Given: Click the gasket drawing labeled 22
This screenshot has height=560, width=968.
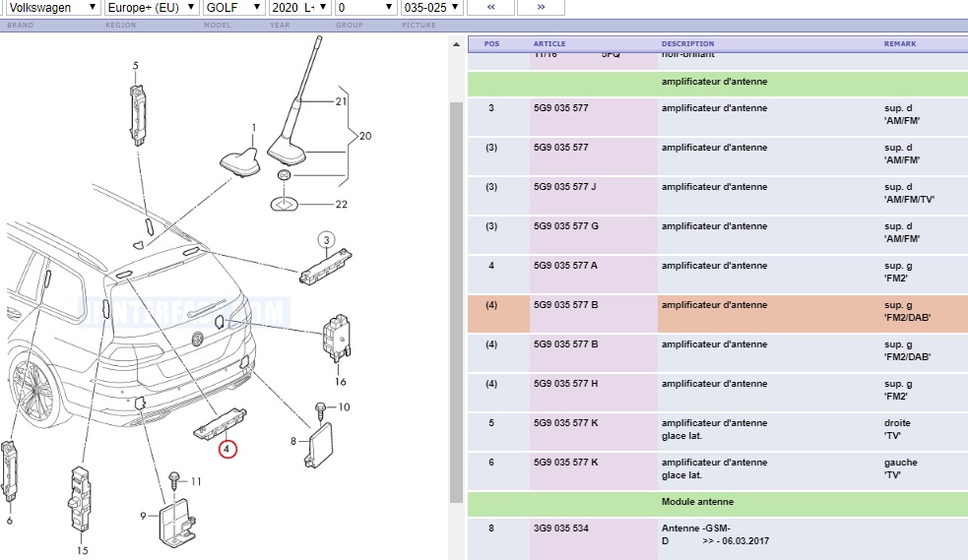Looking at the screenshot, I should [x=285, y=203].
